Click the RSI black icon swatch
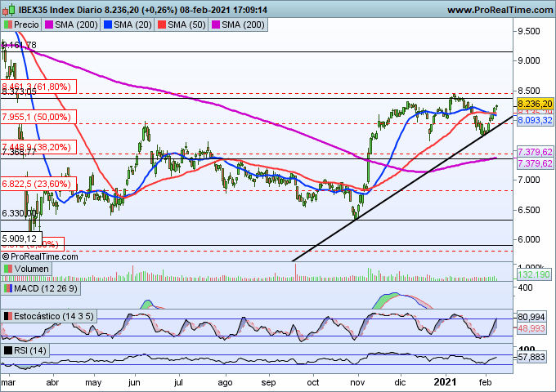Viewport: 556px width, 392px height. (8, 350)
